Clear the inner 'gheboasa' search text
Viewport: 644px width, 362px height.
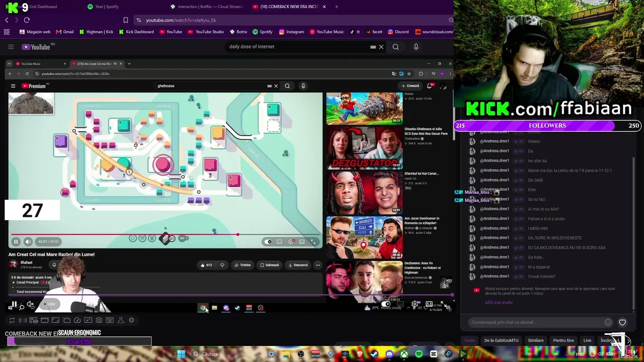coord(276,86)
